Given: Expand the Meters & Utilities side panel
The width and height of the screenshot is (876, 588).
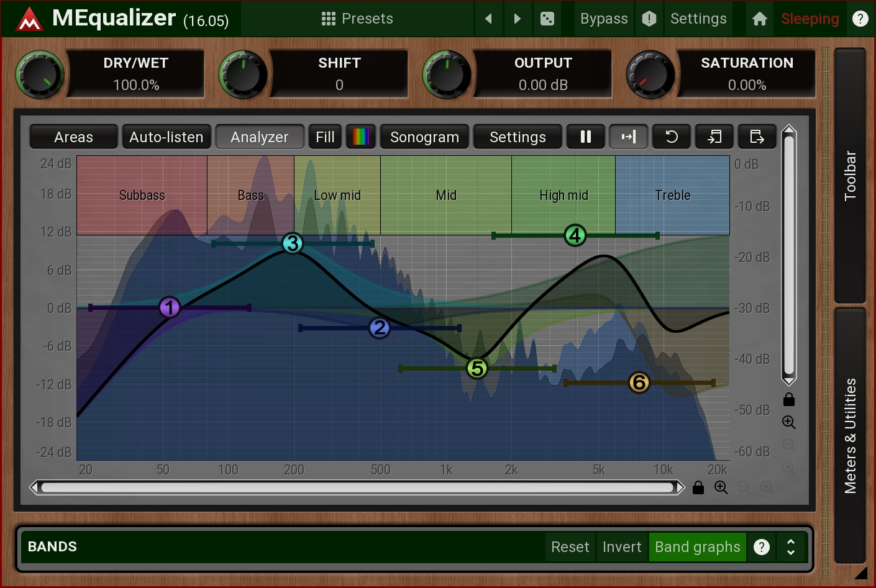Looking at the screenshot, I should (x=850, y=435).
